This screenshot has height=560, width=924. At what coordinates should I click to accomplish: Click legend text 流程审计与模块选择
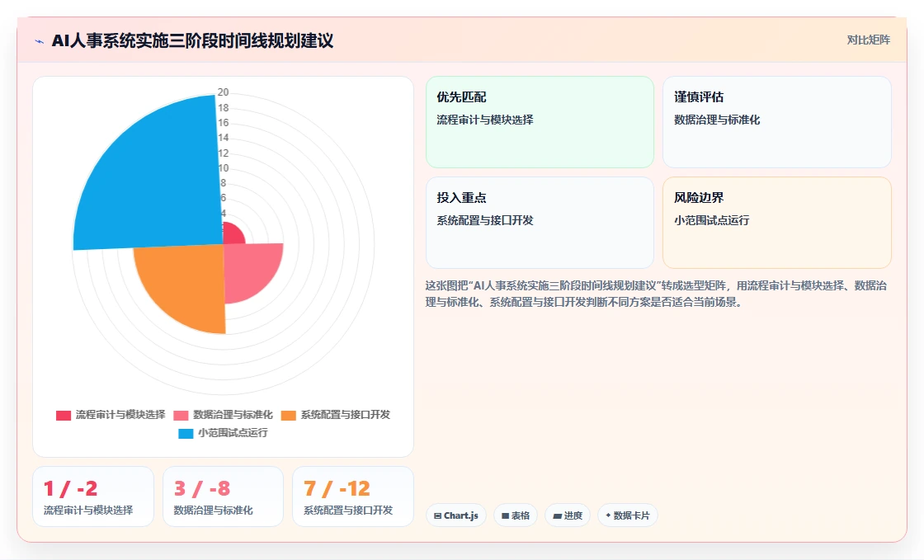pyautogui.click(x=120, y=415)
